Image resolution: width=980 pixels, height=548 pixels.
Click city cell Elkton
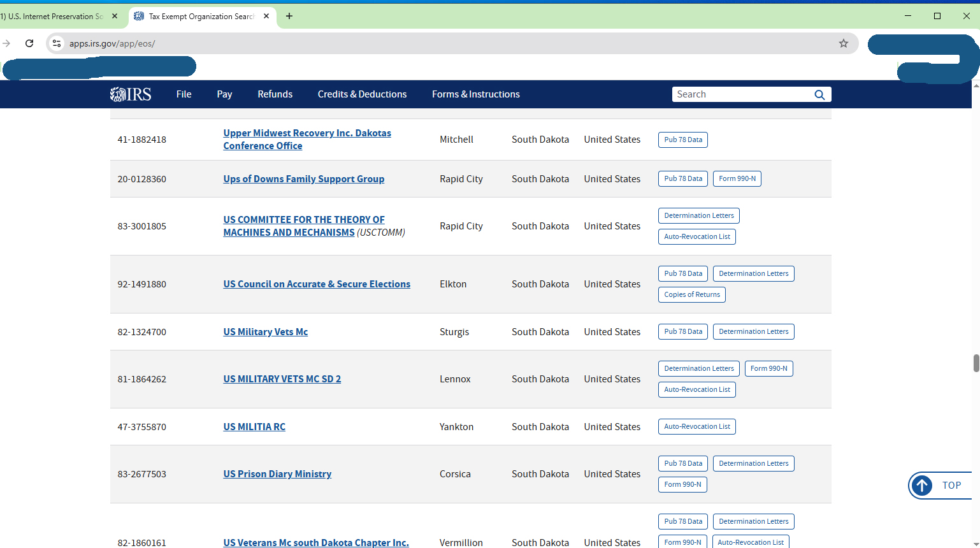(453, 284)
